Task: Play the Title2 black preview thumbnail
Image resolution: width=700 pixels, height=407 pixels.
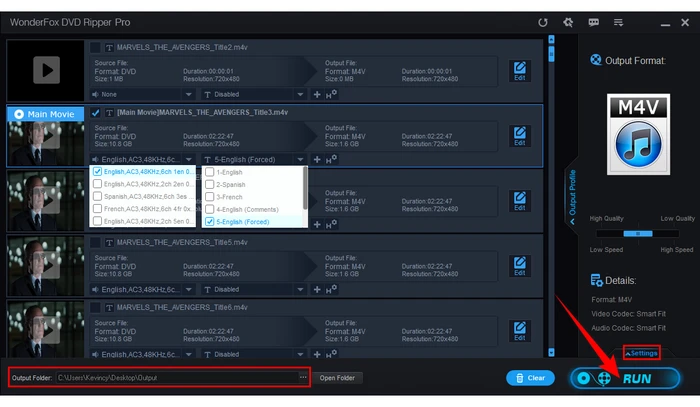Action: [46, 70]
